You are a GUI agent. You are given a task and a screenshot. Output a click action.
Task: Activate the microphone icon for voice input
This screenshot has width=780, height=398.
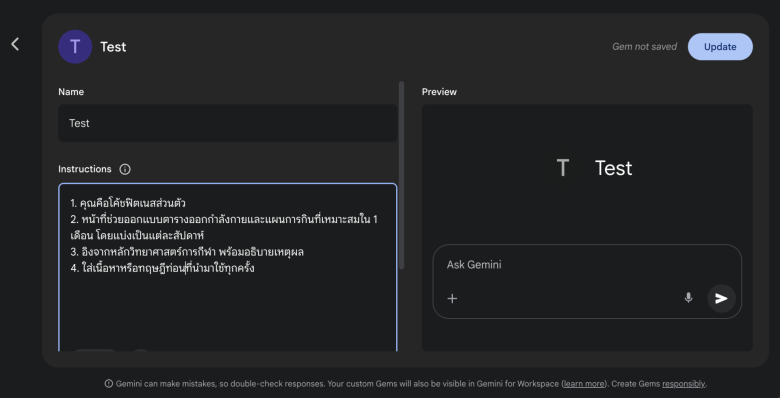click(688, 298)
